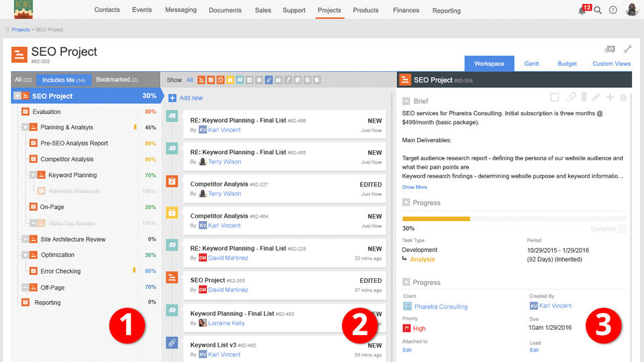Check the Complete checkbox
Screen dimensions: 644x362
[x=623, y=229]
